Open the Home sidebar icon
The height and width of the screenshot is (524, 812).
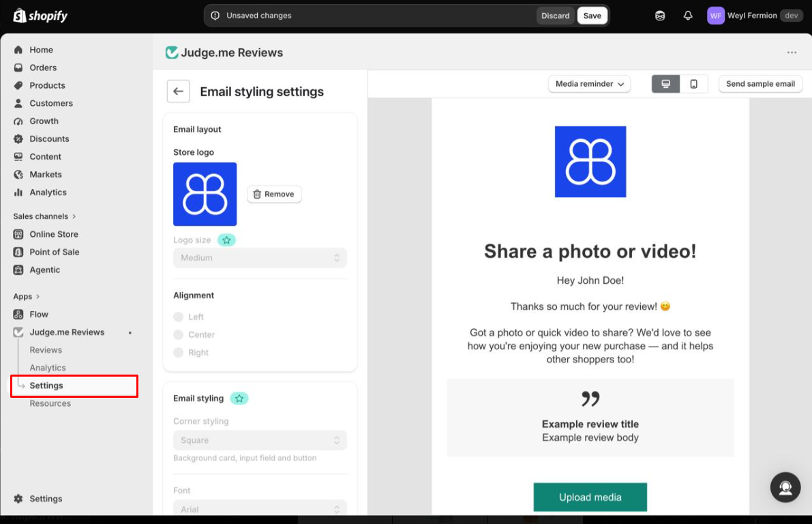[x=18, y=50]
